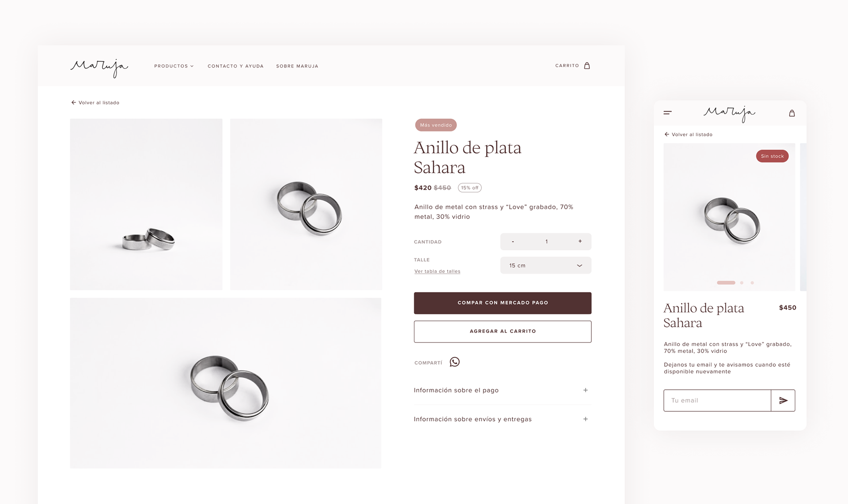Click the Maruja logo in desktop header
Image resolution: width=848 pixels, height=504 pixels.
click(x=99, y=68)
